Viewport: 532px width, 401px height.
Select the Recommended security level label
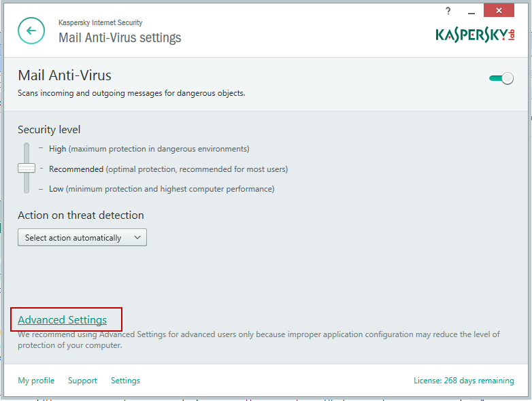click(x=76, y=169)
